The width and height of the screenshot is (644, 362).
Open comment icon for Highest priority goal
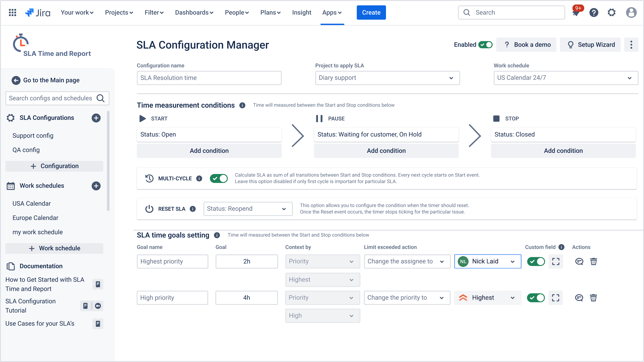tap(579, 262)
